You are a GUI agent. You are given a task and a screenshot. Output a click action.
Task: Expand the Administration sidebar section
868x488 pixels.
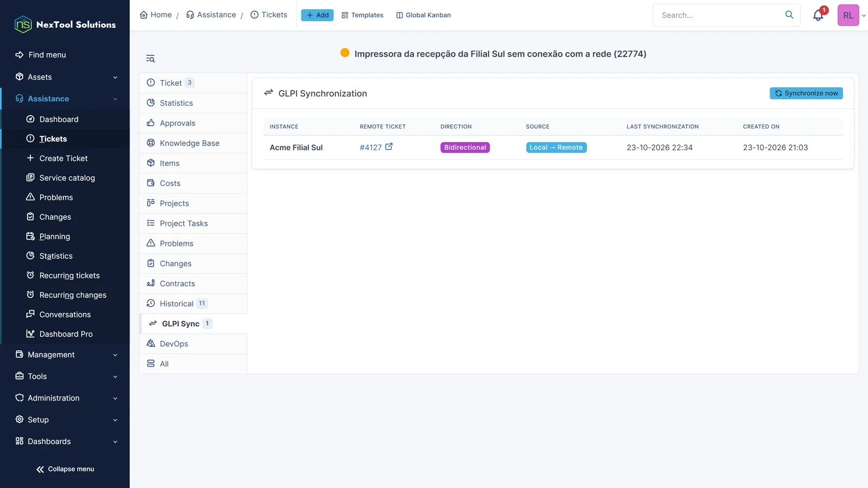[x=65, y=398]
